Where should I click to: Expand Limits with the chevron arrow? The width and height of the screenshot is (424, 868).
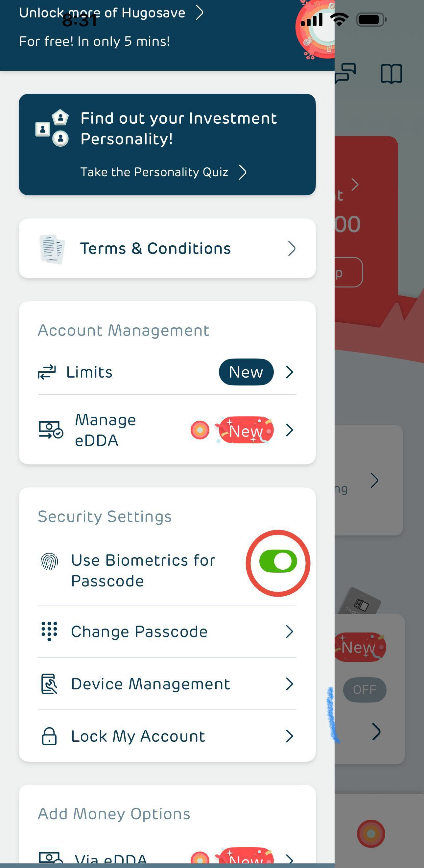click(x=289, y=372)
